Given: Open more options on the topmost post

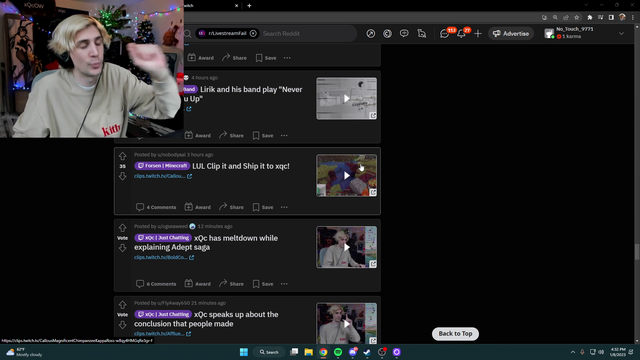Looking at the screenshot, I should [x=287, y=58].
